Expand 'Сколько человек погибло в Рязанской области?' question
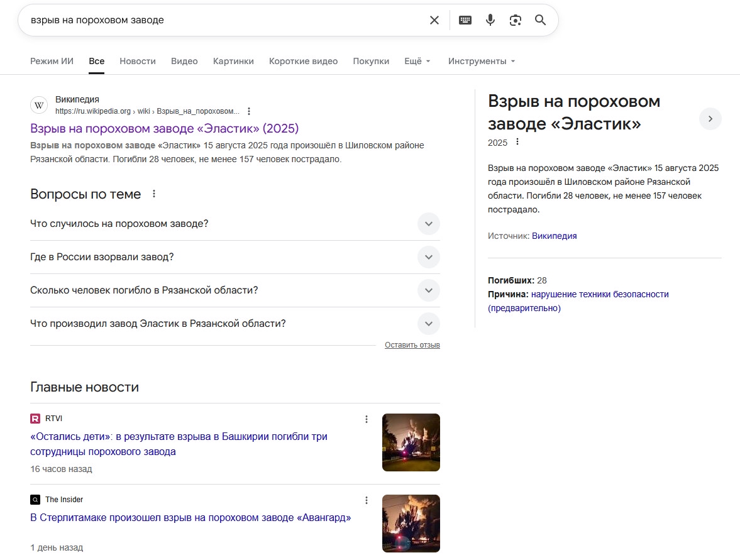 [428, 290]
